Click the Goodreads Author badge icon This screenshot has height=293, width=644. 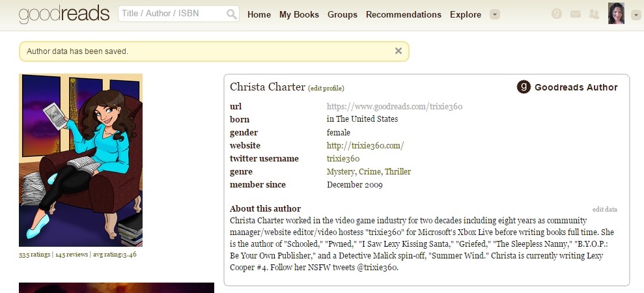coord(524,87)
